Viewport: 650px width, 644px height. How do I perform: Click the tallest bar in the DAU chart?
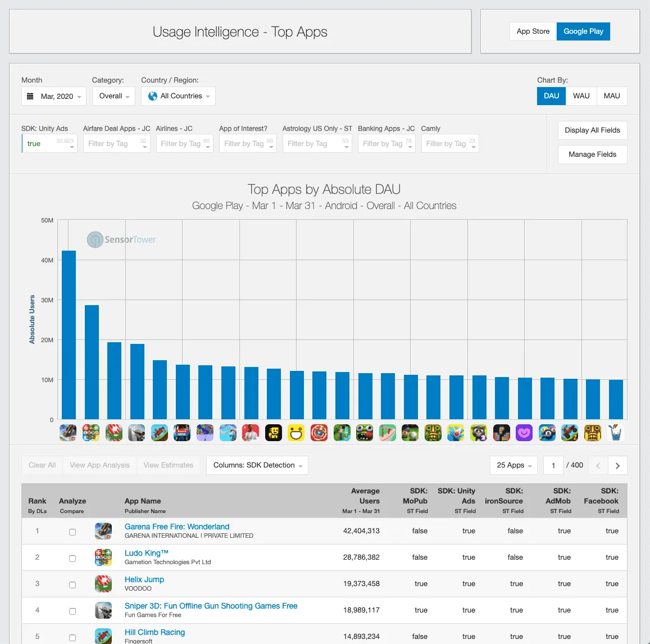point(69,335)
